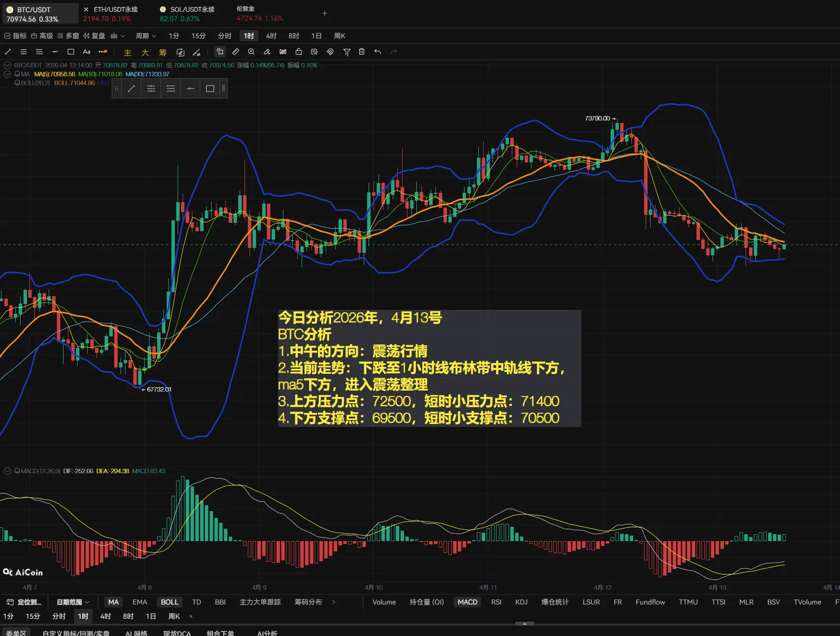Open the AI 网格 tab
Image resolution: width=840 pixels, height=636 pixels.
[x=136, y=633]
